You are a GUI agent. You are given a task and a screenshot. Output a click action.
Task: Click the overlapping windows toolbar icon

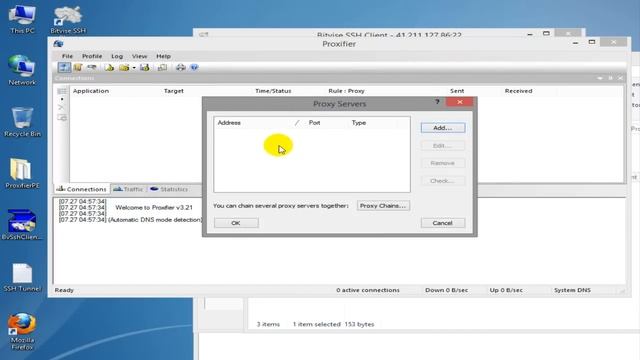[162, 67]
